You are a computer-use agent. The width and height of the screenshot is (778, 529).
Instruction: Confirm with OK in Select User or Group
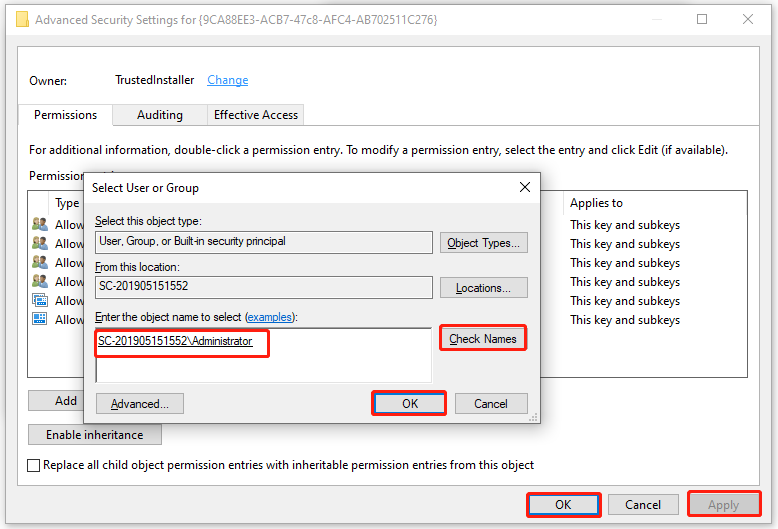click(x=409, y=403)
